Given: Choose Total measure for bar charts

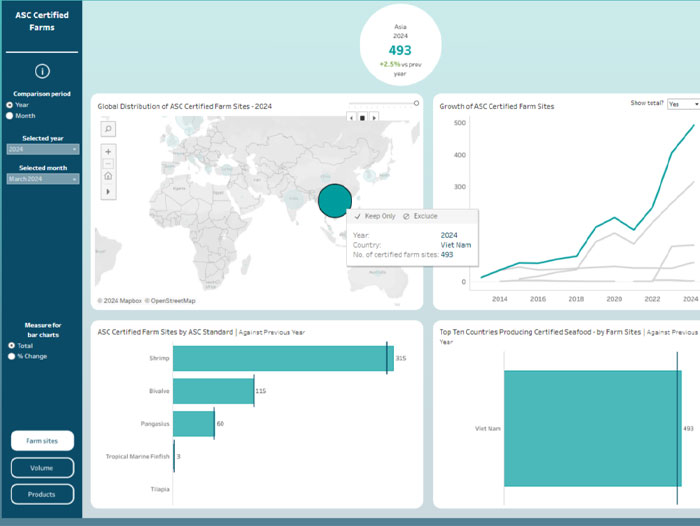Looking at the screenshot, I should (10, 346).
